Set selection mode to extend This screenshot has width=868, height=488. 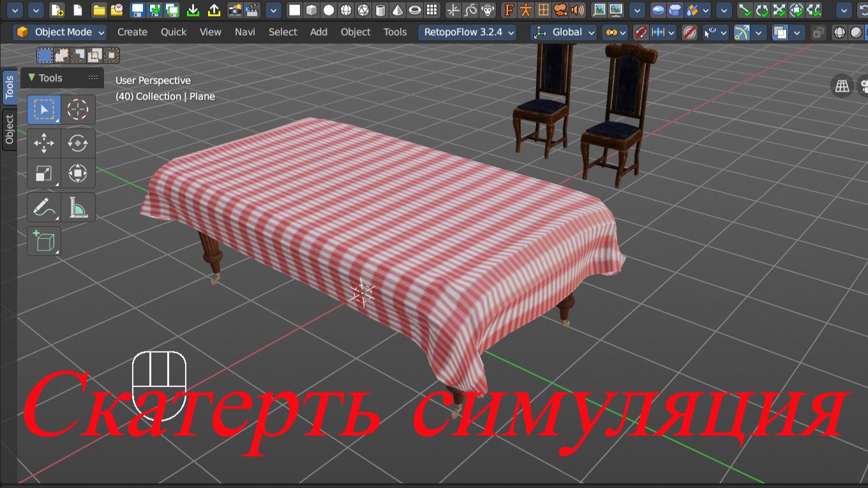[61, 56]
